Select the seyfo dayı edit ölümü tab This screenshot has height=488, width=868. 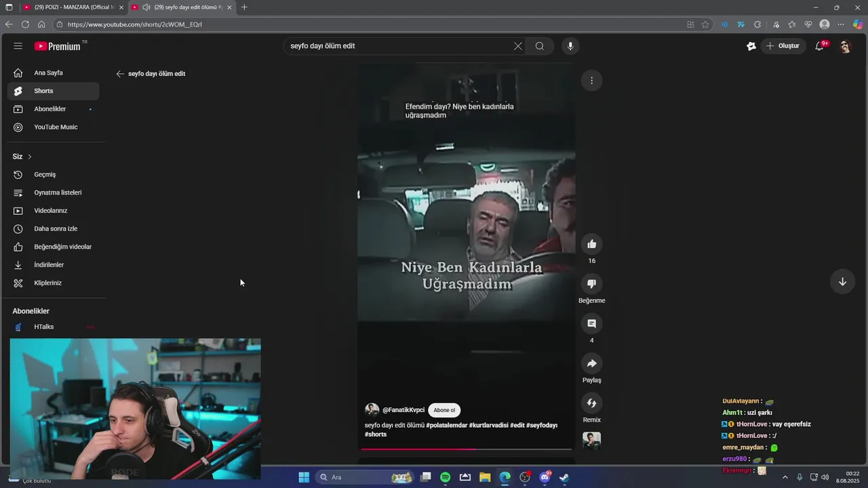(182, 7)
